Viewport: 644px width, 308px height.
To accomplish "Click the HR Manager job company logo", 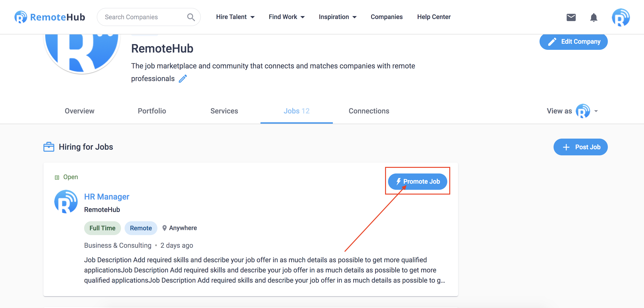I will tap(66, 202).
